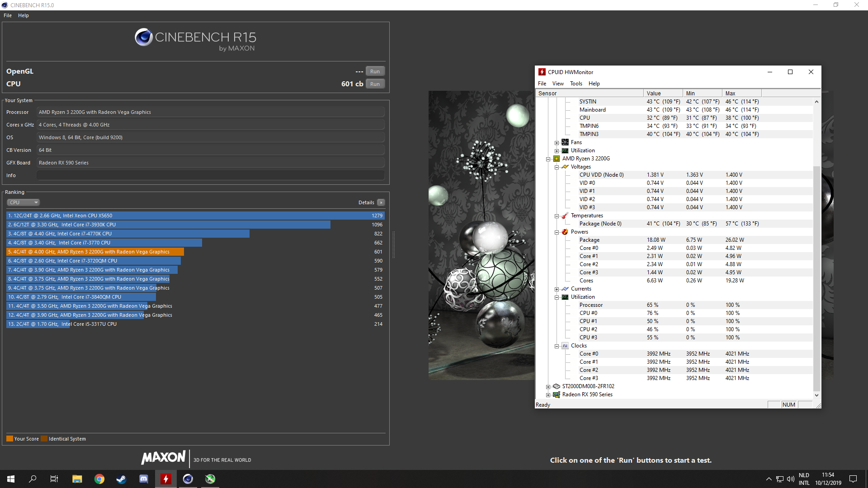Select ranking entry 1 Intel Xeon X5650
This screenshot has height=488, width=868.
(195, 216)
